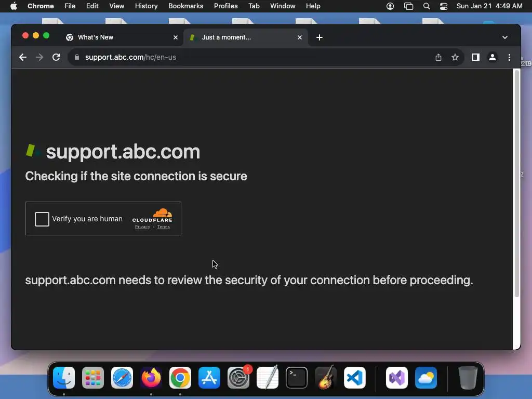Click the user account menu bar icon
The width and height of the screenshot is (532, 399).
[x=390, y=6]
